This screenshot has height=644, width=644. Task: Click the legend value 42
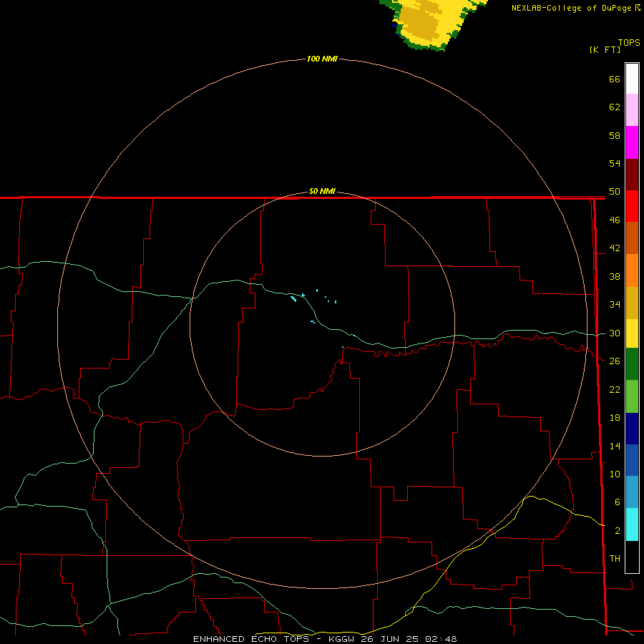[615, 248]
